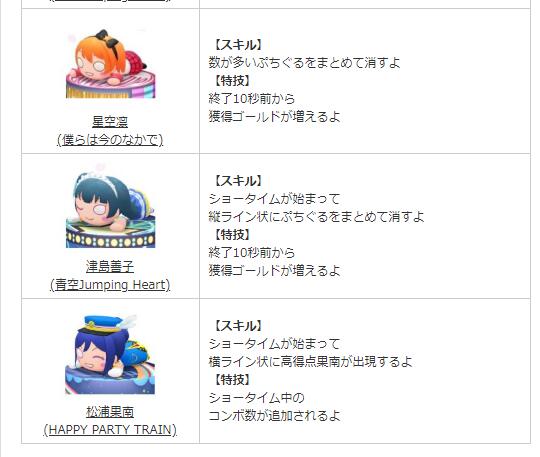The width and height of the screenshot is (540, 457).
Task: Click the 【スキル】 heading in Kanan's row
Action: [x=238, y=326]
